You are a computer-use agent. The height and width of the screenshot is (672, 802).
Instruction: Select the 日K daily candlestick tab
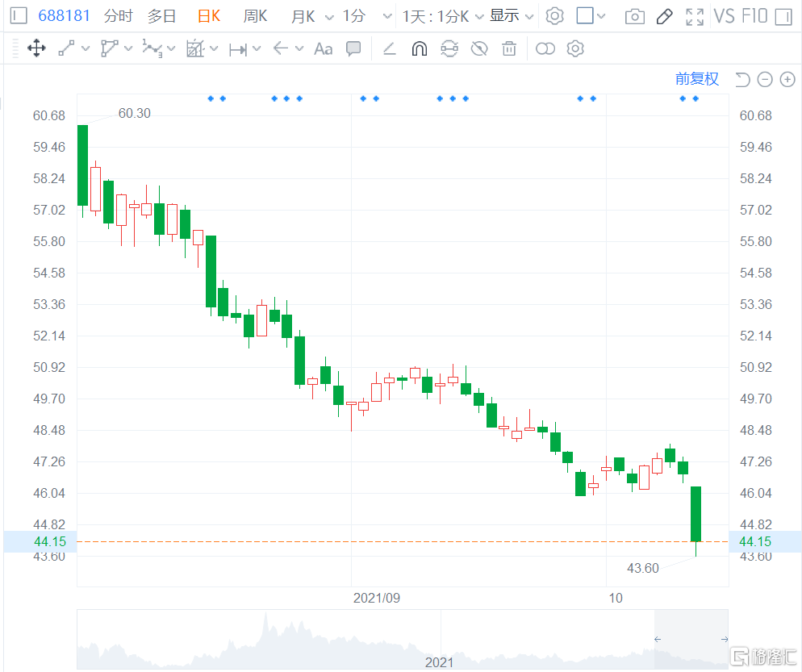pos(209,16)
